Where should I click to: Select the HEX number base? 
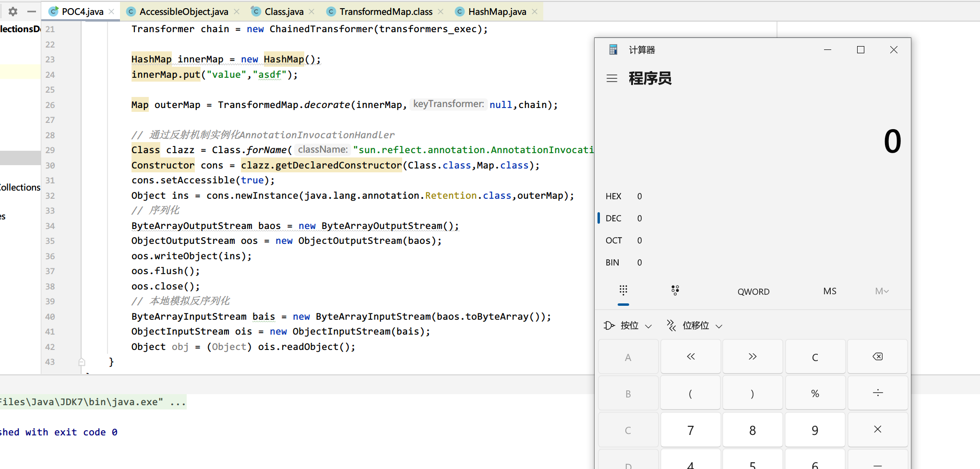(x=753, y=196)
